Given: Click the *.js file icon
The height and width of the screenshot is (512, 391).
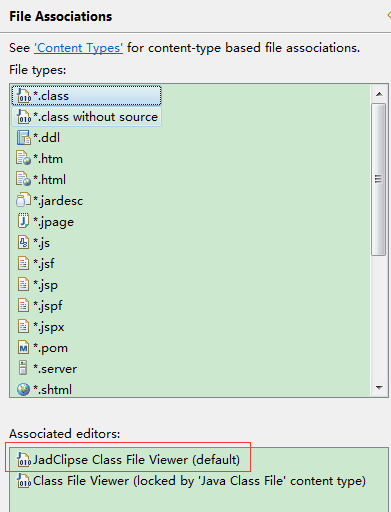Looking at the screenshot, I should tap(23, 242).
